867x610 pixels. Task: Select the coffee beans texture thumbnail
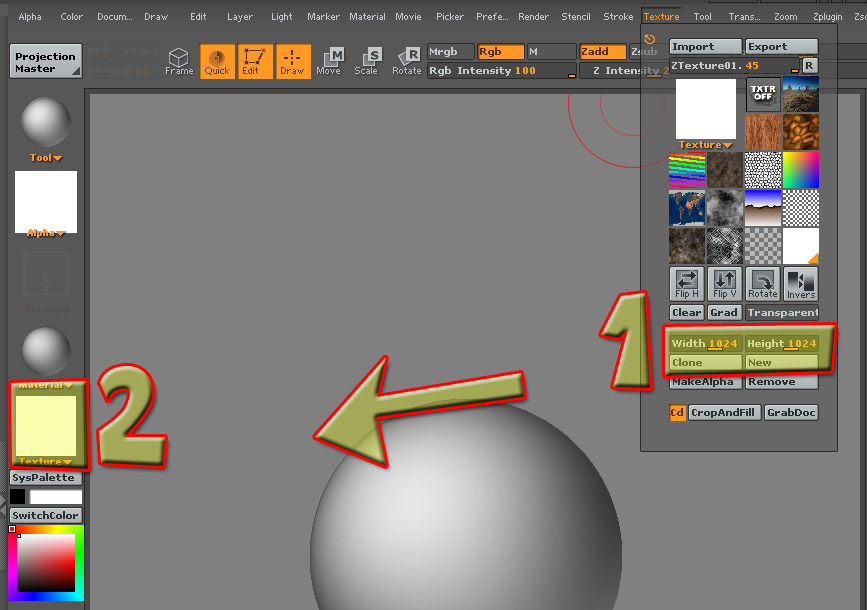pos(801,132)
